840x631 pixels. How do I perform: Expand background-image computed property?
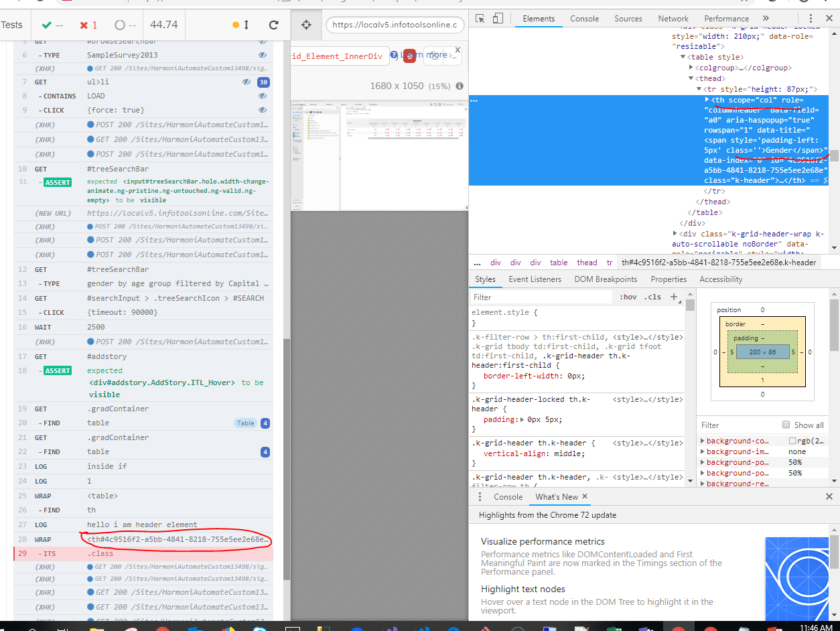(703, 451)
